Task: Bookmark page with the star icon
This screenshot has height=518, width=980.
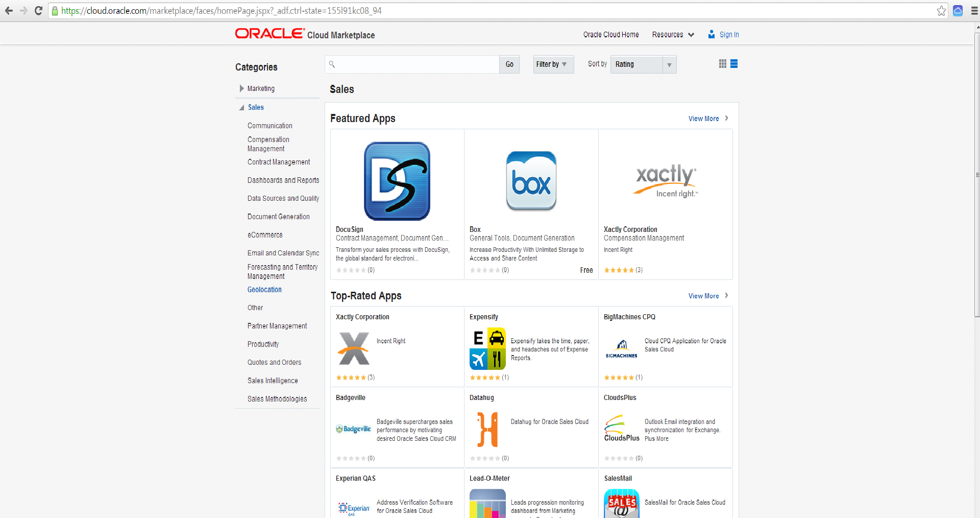Action: click(941, 11)
